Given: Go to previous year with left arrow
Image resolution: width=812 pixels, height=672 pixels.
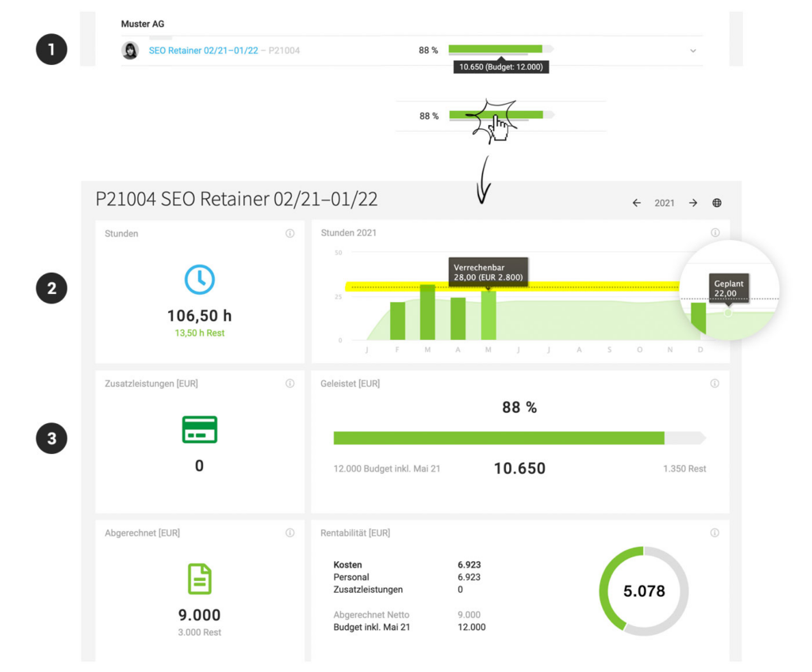Looking at the screenshot, I should [636, 203].
